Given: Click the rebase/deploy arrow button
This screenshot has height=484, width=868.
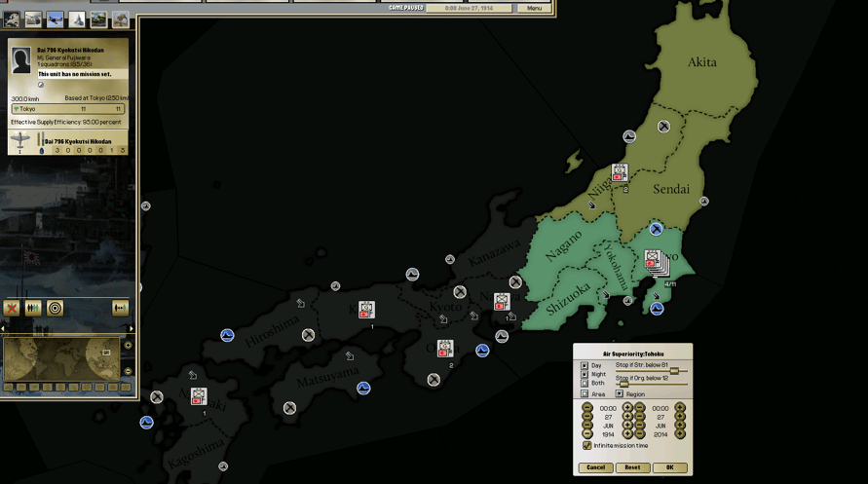Looking at the screenshot, I should [x=120, y=308].
